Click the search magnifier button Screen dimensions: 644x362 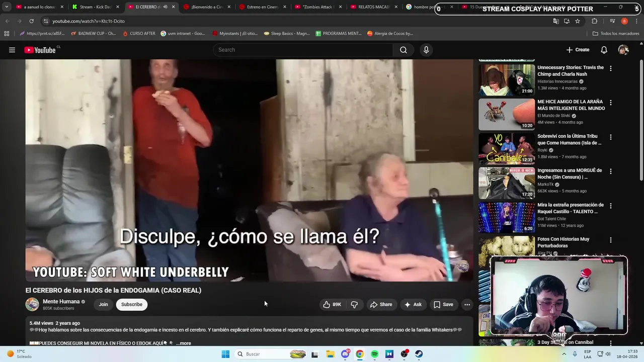(404, 50)
